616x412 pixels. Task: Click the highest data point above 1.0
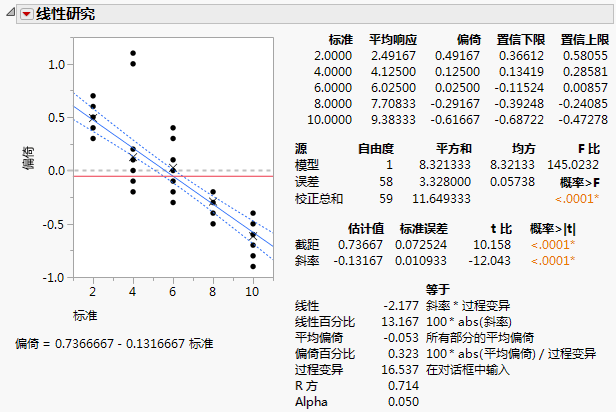pyautogui.click(x=133, y=53)
